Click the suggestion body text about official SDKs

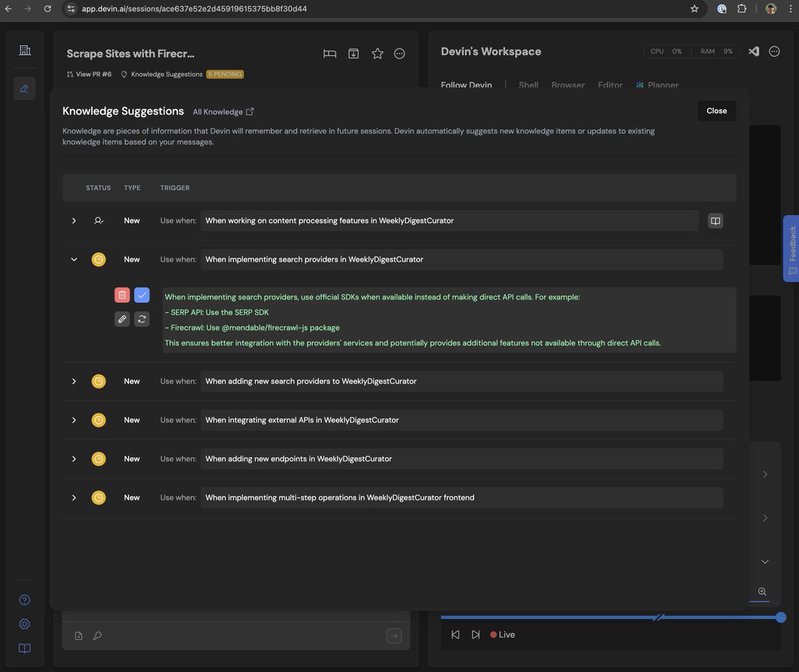[x=449, y=320]
